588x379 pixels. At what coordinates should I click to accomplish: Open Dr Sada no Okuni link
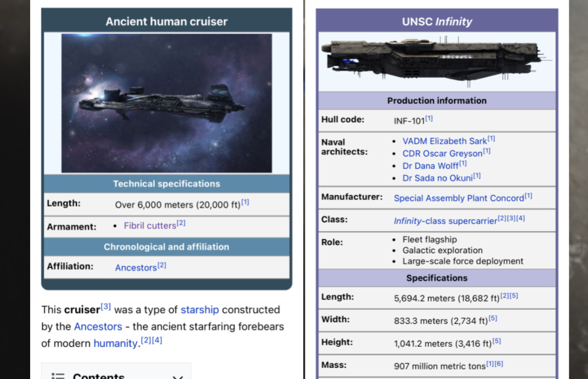[437, 178]
